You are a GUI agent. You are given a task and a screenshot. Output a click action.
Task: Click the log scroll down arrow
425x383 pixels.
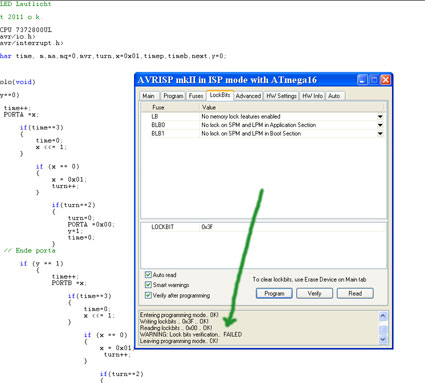click(383, 339)
